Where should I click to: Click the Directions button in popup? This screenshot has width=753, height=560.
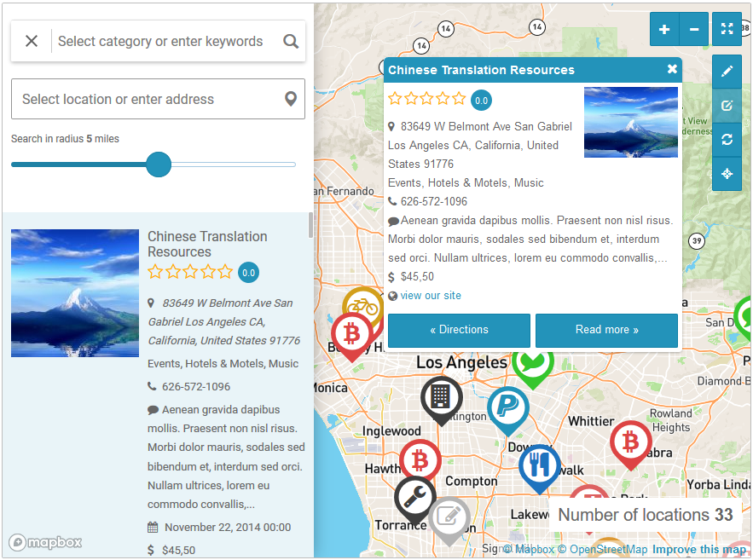[x=459, y=330]
